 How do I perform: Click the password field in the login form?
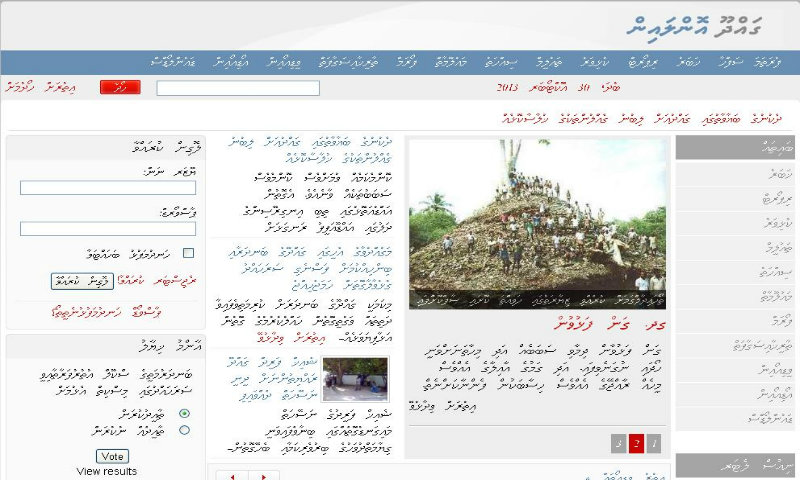108,229
